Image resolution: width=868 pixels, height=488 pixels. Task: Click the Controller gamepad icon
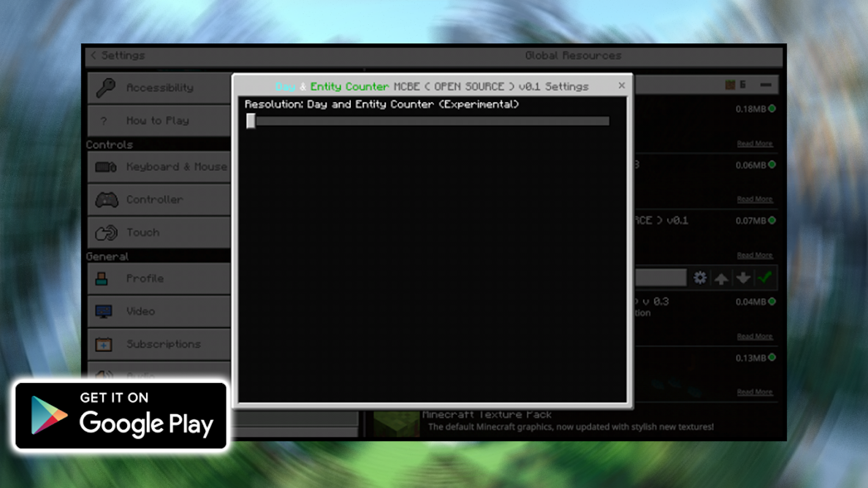tap(106, 199)
